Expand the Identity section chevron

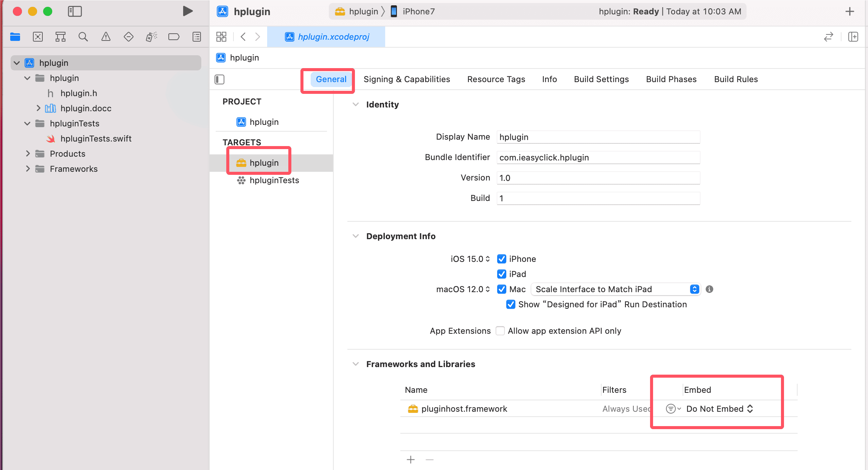[x=355, y=105]
